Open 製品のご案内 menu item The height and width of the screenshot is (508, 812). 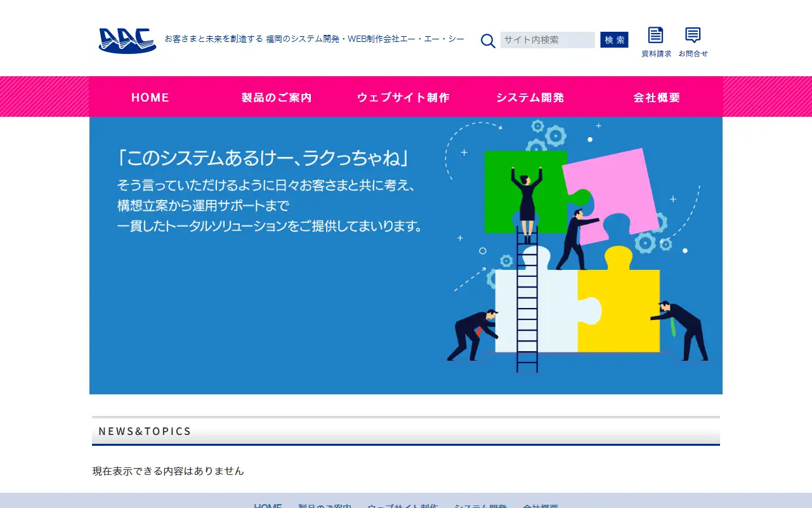[277, 97]
